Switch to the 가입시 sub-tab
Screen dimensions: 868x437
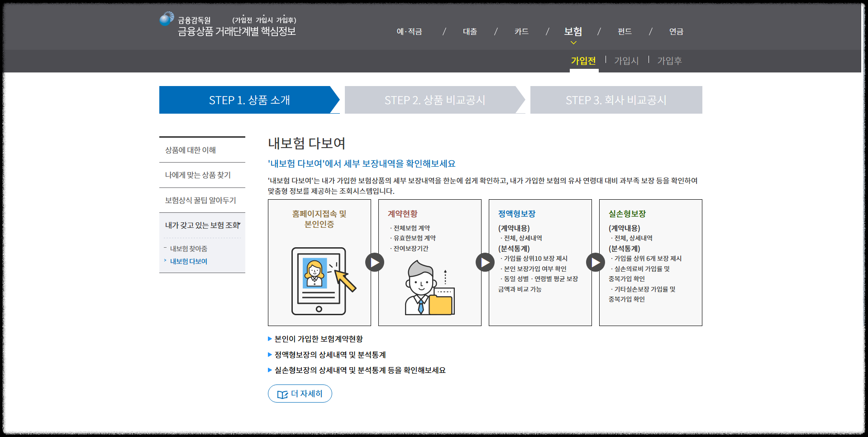click(626, 61)
